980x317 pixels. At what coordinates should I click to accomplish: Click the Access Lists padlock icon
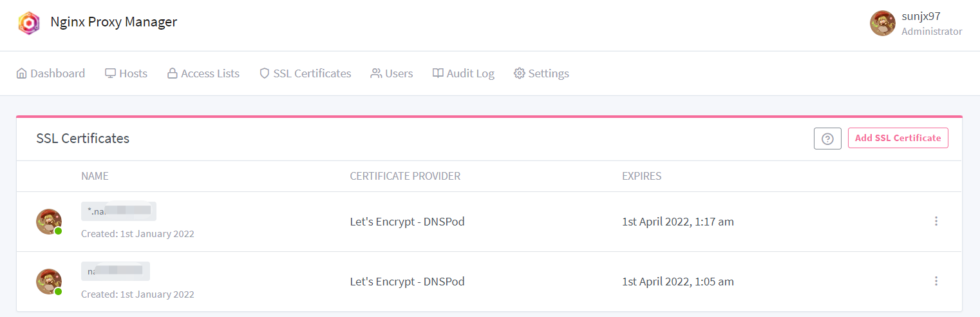pyautogui.click(x=173, y=73)
